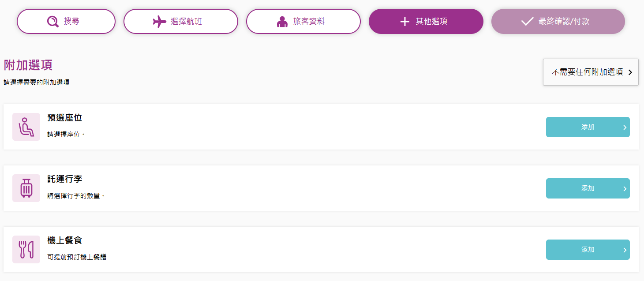Expand the chevron on 預選座位 添加 button
The width and height of the screenshot is (644, 281).
tap(625, 127)
